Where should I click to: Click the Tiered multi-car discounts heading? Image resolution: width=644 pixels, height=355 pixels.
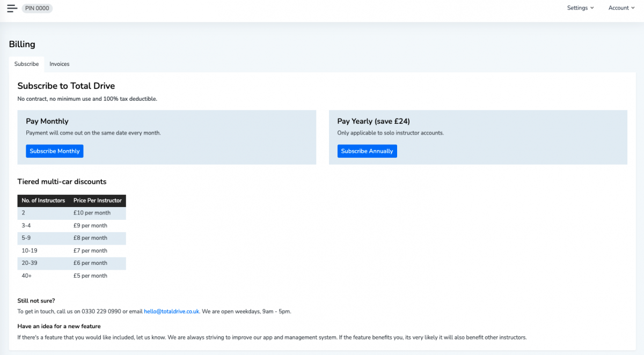62,182
